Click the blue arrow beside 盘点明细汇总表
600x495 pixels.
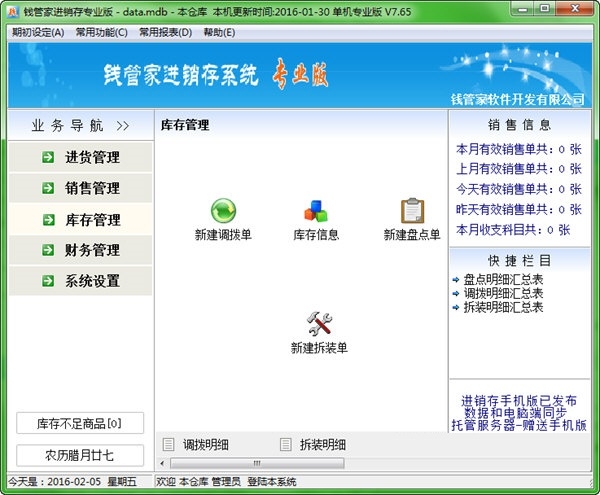click(x=456, y=280)
